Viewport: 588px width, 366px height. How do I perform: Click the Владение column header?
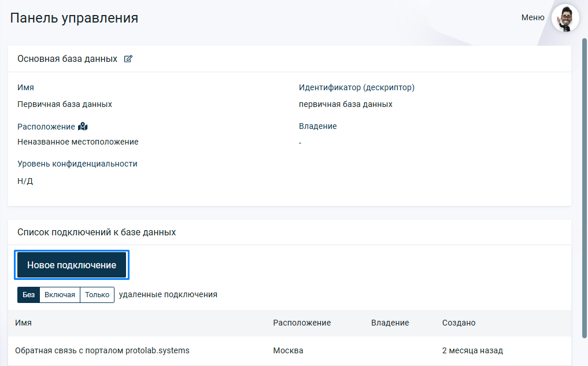[x=390, y=323]
